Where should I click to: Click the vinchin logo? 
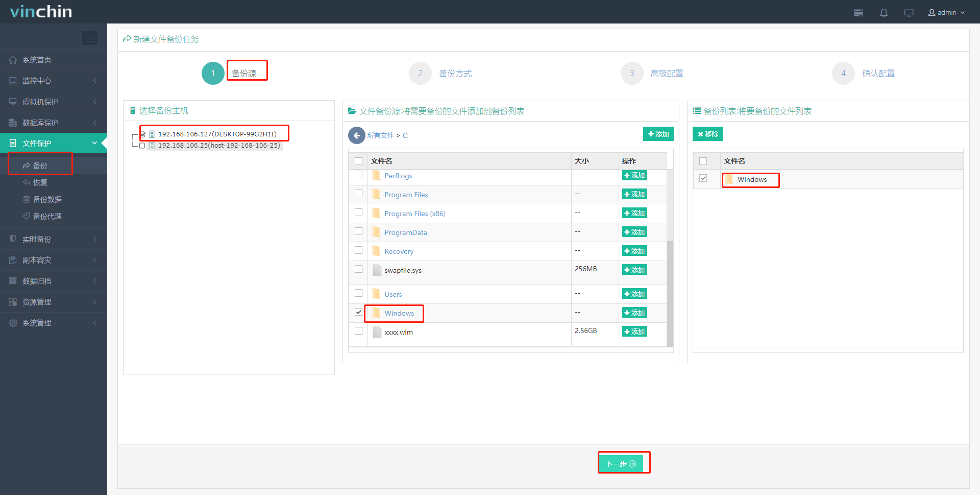pos(41,12)
